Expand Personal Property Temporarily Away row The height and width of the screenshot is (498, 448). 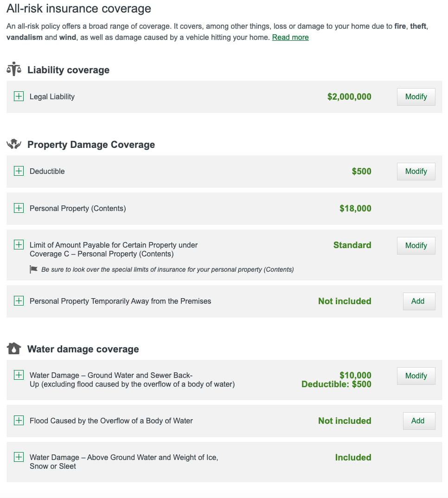coord(19,301)
